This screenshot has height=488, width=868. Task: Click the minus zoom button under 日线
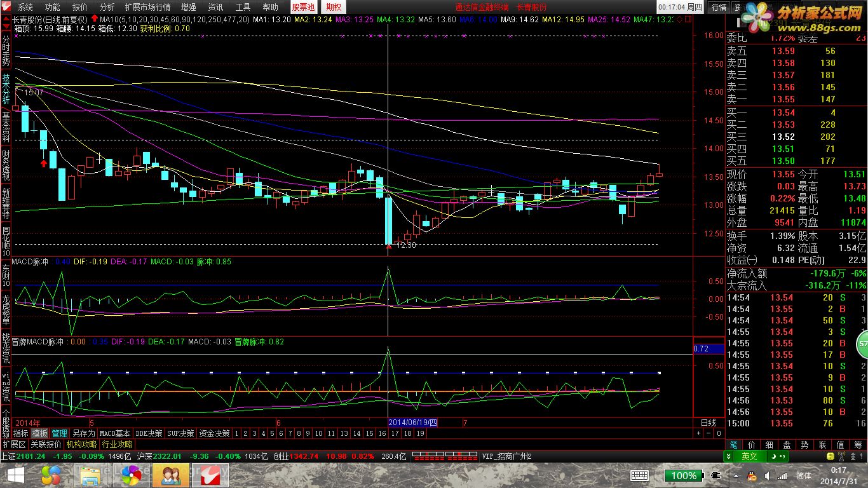[x=709, y=433]
